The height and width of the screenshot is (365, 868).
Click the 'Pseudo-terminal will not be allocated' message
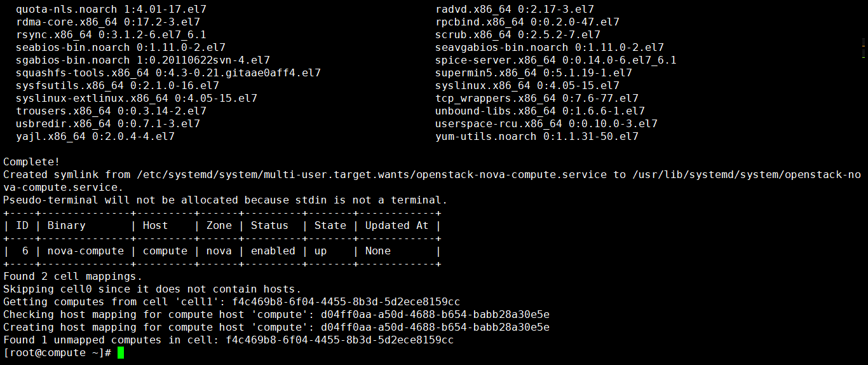226,200
